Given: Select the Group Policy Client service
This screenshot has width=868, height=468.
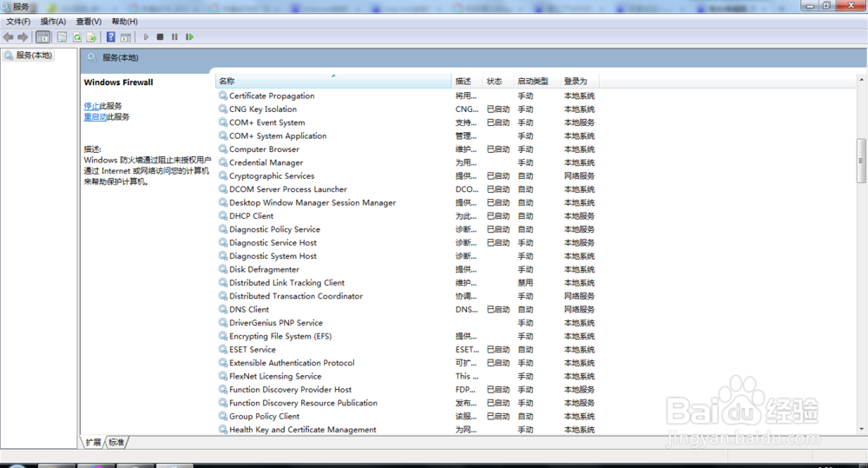Looking at the screenshot, I should click(264, 416).
